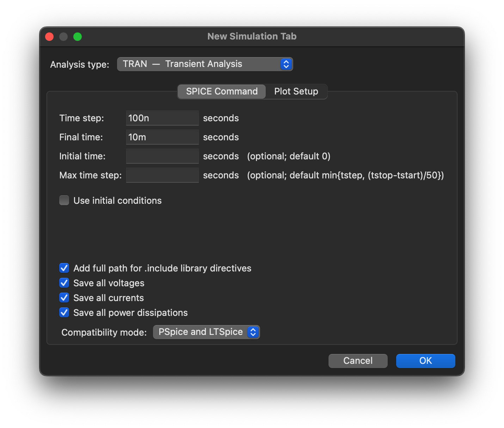Cancel the simulation dialog

pyautogui.click(x=358, y=361)
